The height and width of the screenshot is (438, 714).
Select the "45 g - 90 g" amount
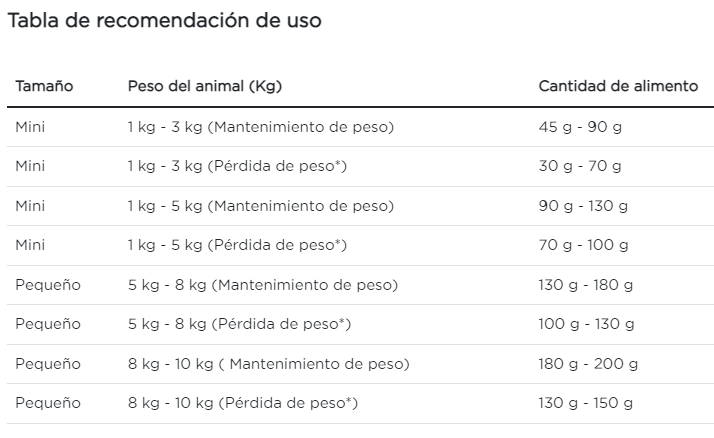point(580,127)
